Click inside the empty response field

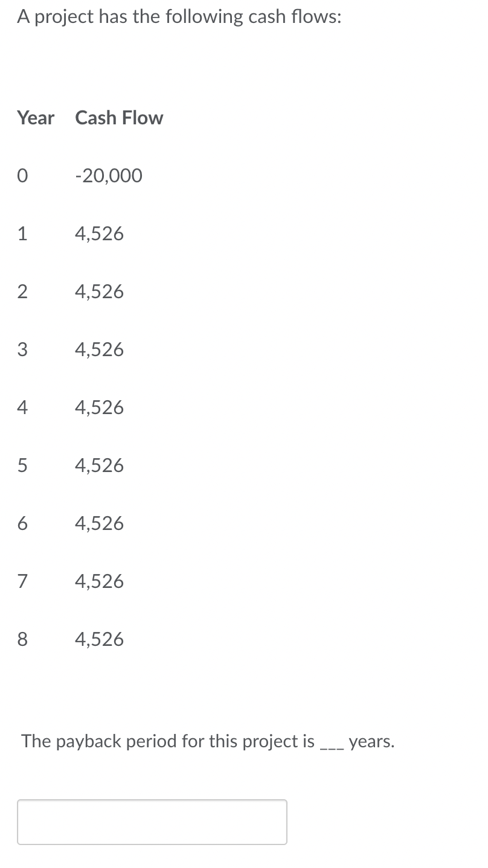click(152, 822)
